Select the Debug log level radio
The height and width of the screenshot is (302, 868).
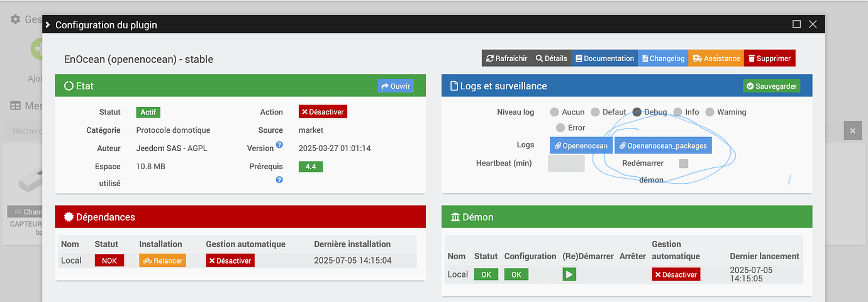click(637, 112)
